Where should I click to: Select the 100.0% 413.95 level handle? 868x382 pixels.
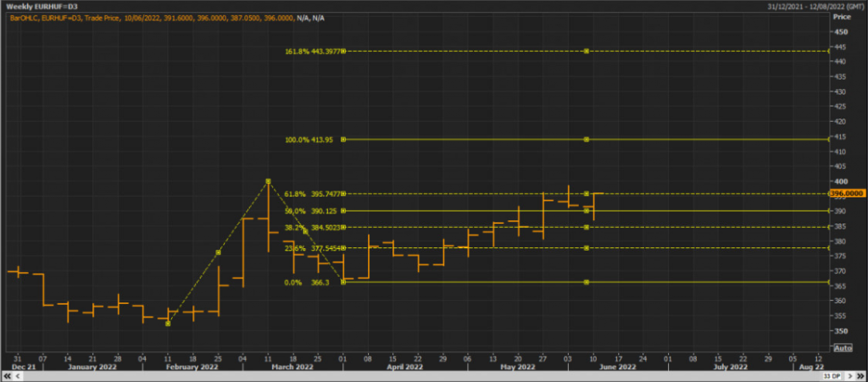pyautogui.click(x=344, y=139)
